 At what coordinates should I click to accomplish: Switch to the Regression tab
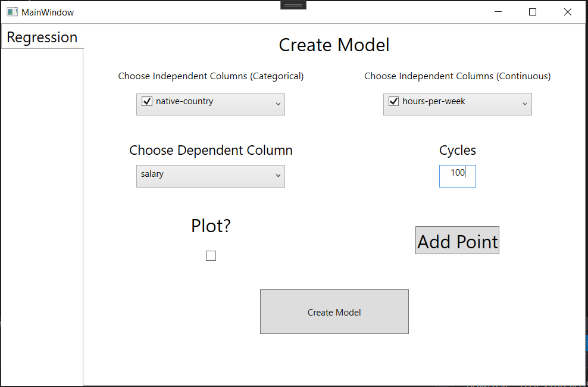click(x=42, y=38)
